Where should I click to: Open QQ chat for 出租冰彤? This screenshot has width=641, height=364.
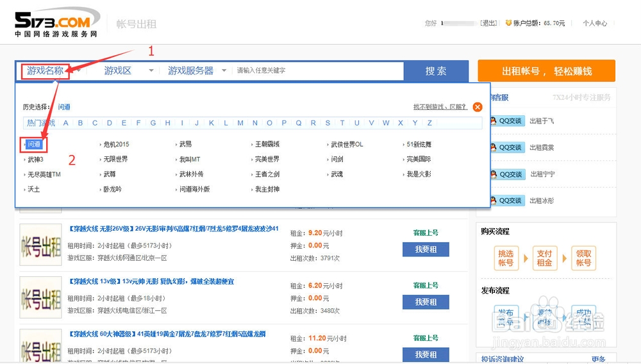[507, 201]
